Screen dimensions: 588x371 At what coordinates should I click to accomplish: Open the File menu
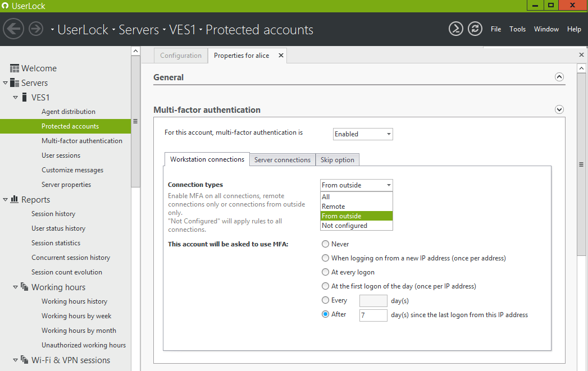(x=496, y=29)
